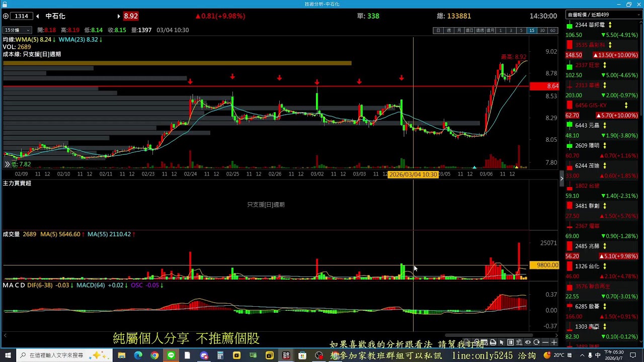Select the 還原日 adjusted daily button
This screenshot has height=362, width=644.
[469, 31]
